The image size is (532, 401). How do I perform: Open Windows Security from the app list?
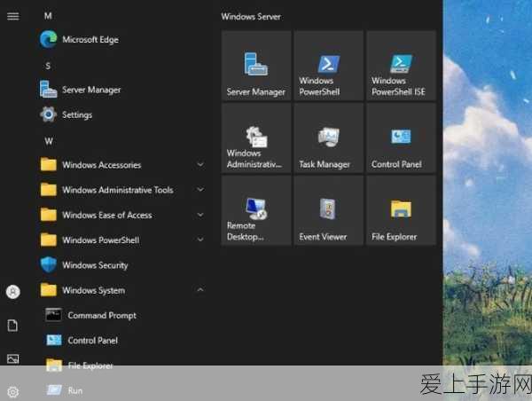coord(121,265)
